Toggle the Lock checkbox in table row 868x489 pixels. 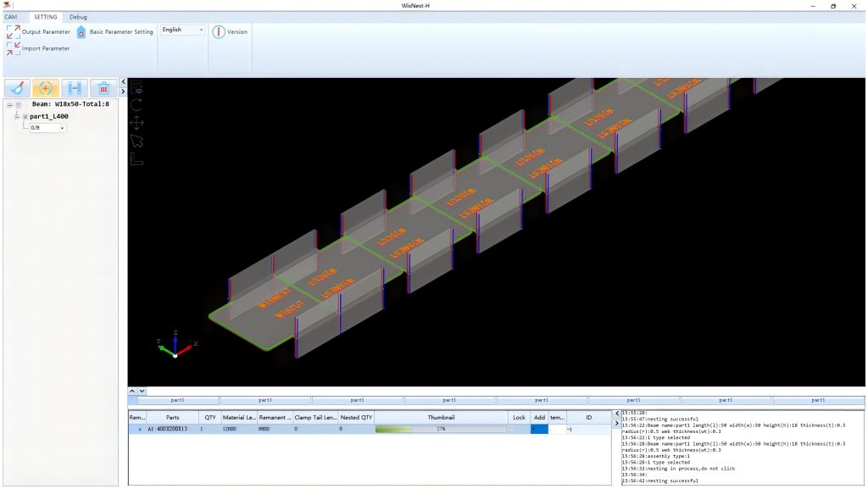point(511,430)
